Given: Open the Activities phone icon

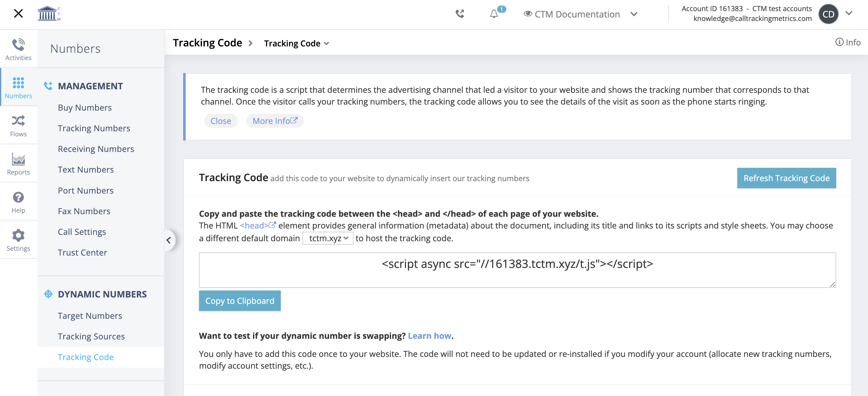Looking at the screenshot, I should click(x=18, y=45).
